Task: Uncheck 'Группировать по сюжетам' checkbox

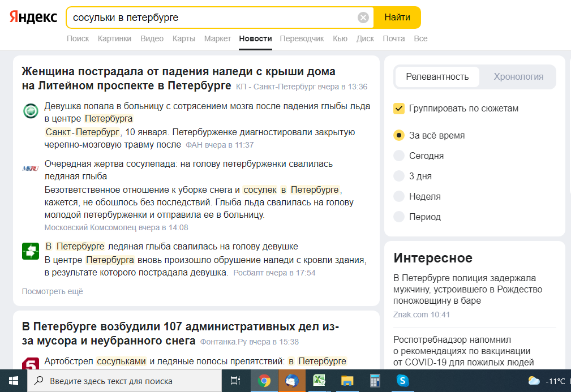Action: pos(399,109)
